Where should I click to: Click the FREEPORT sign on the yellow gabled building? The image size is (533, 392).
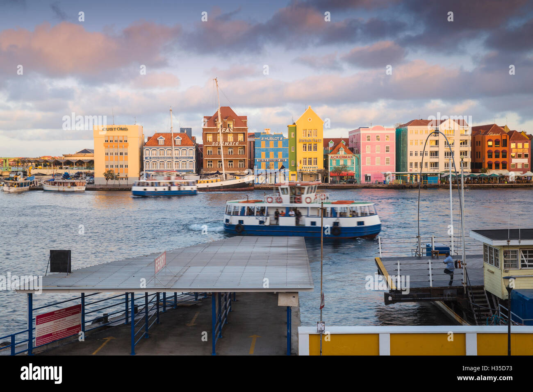click(x=310, y=167)
